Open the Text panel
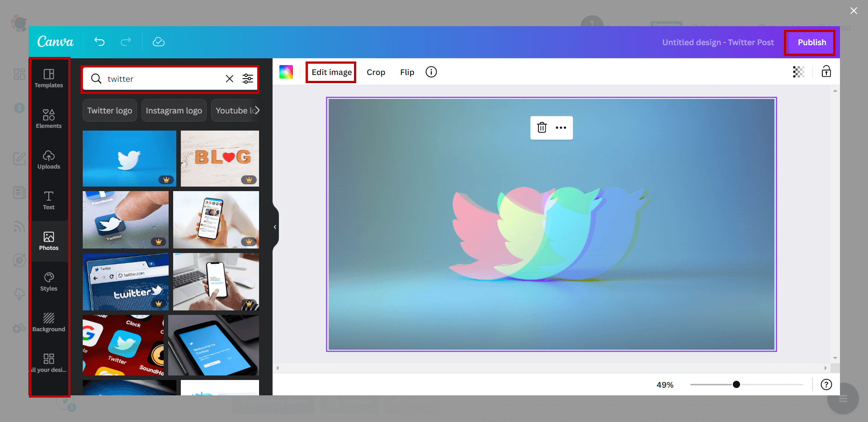The image size is (868, 422). (x=49, y=200)
